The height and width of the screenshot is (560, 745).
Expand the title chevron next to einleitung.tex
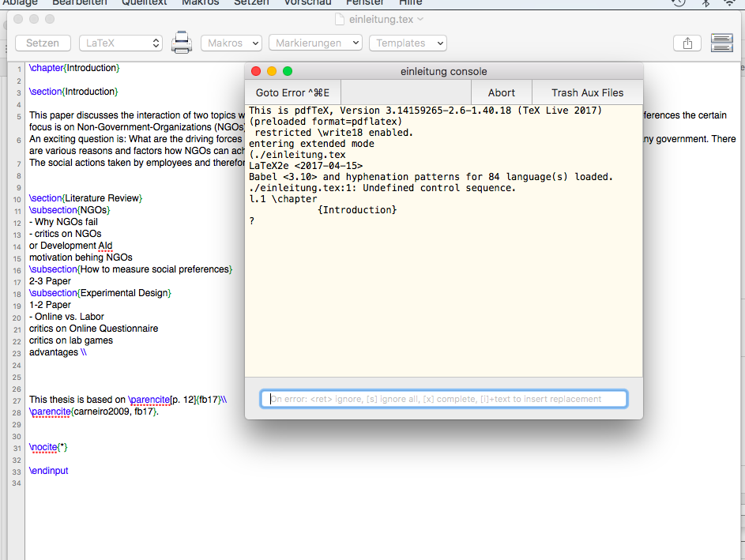click(x=420, y=20)
